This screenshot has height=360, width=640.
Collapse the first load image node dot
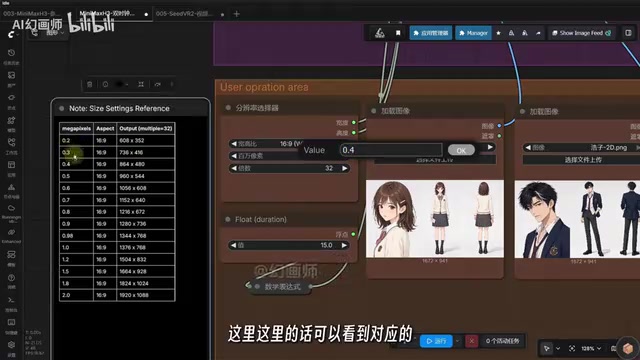tap(373, 111)
